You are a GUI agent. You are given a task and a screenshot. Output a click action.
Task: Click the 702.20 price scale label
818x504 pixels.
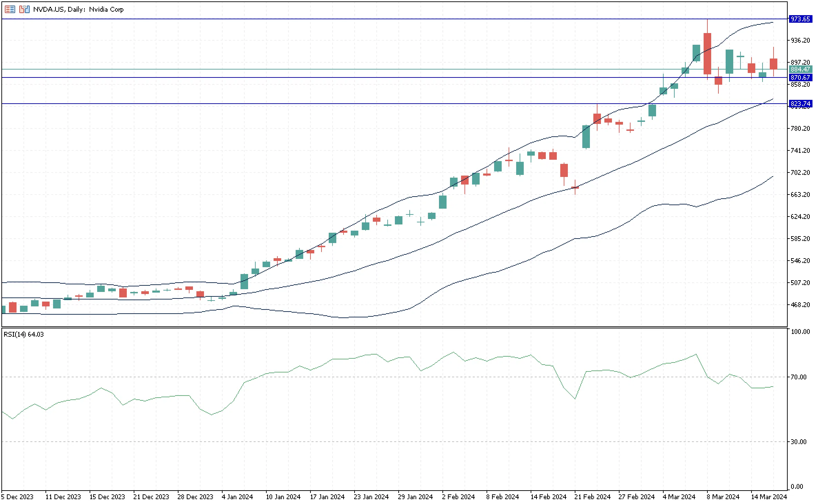coord(800,173)
